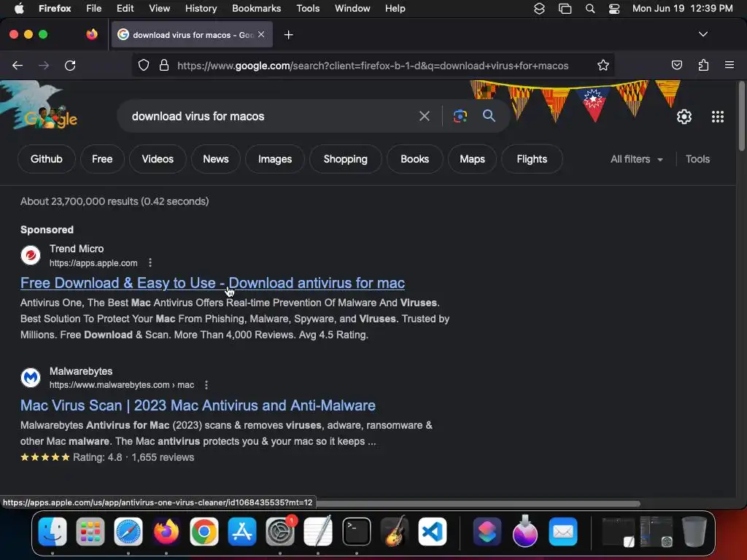Screen dimensions: 747x560
Task: Open App Store from the Dock
Action: 242,531
